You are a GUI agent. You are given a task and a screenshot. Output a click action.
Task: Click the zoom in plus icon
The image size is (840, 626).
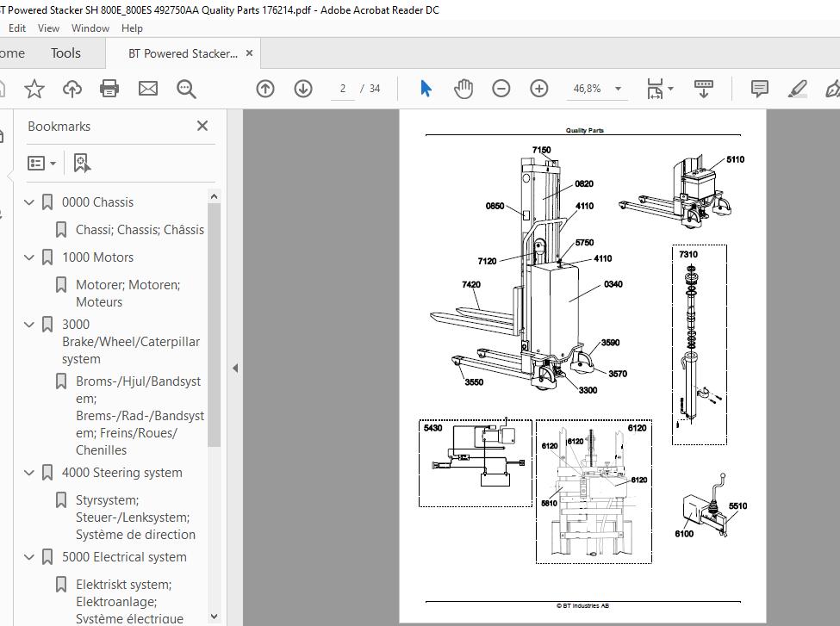[x=539, y=89]
